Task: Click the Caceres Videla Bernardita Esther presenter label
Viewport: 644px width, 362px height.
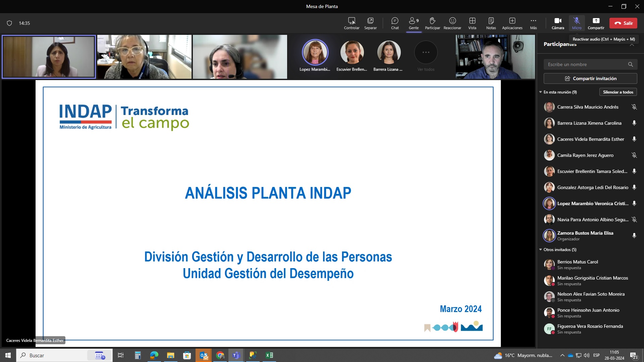Action: pyautogui.click(x=35, y=340)
